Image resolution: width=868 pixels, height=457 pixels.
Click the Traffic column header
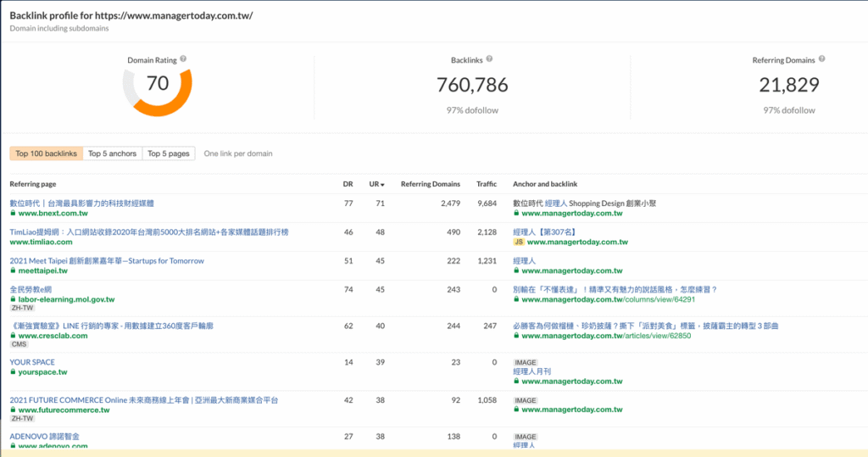(x=487, y=184)
